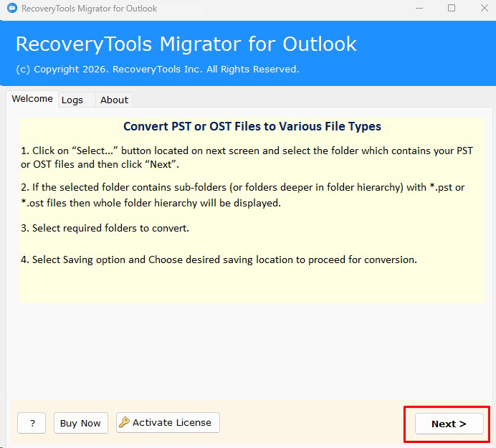The width and height of the screenshot is (496, 448).
Task: Click the copyright 2026 RecoveryTools Inc. text
Action: [158, 69]
